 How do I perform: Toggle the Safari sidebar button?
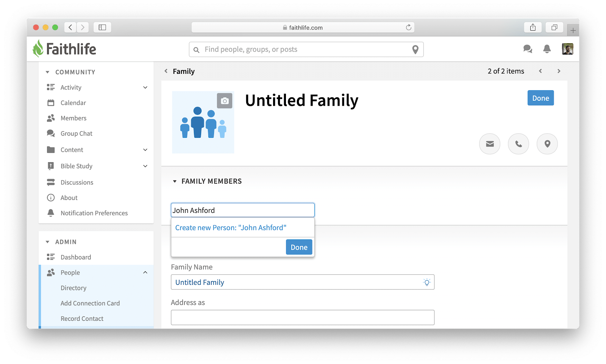(x=102, y=27)
